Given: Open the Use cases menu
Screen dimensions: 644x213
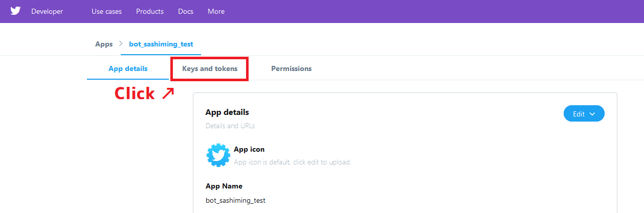Looking at the screenshot, I should (x=106, y=11).
